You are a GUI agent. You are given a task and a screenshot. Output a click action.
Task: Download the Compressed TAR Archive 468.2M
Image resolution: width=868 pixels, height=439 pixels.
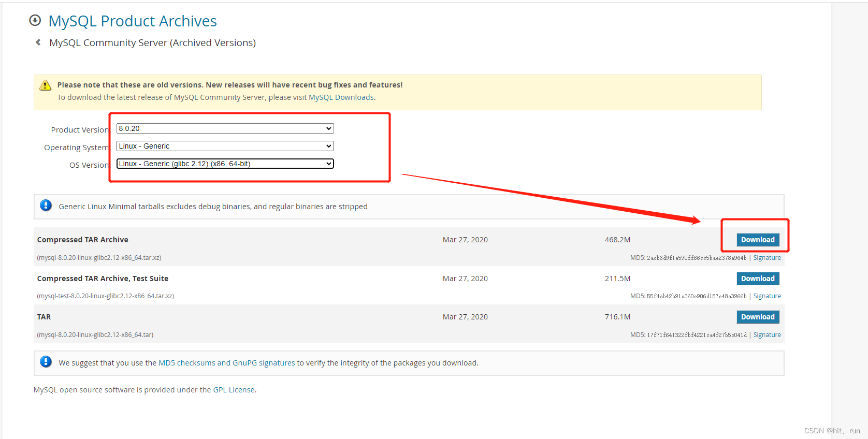(x=758, y=240)
